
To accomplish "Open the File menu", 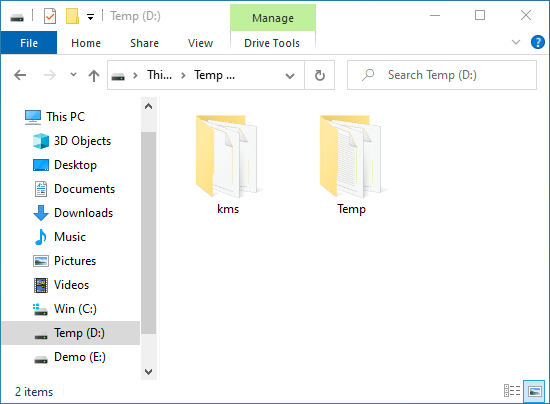I will click(29, 43).
